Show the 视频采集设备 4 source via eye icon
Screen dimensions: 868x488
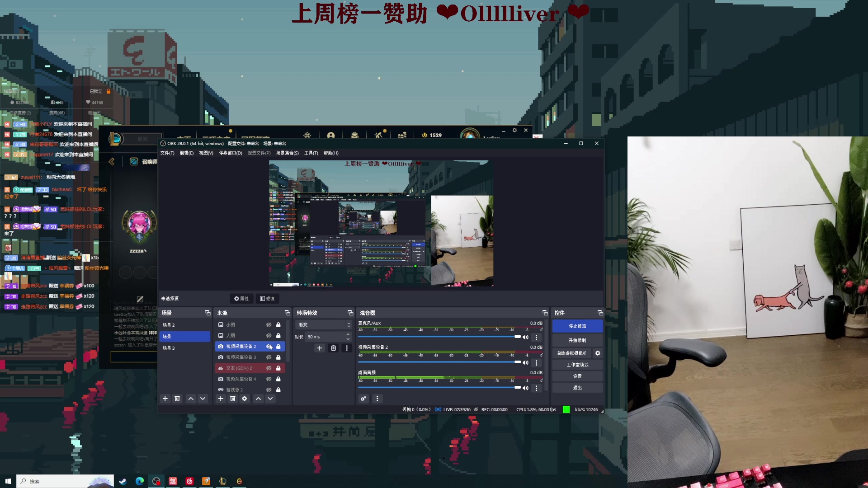(269, 379)
